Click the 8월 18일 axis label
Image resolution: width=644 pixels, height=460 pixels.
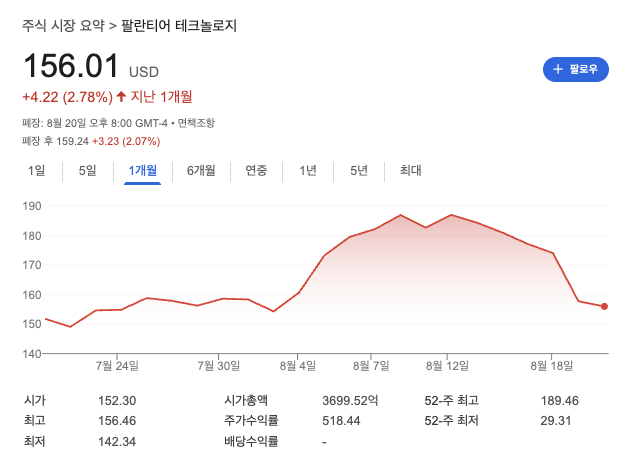[552, 366]
